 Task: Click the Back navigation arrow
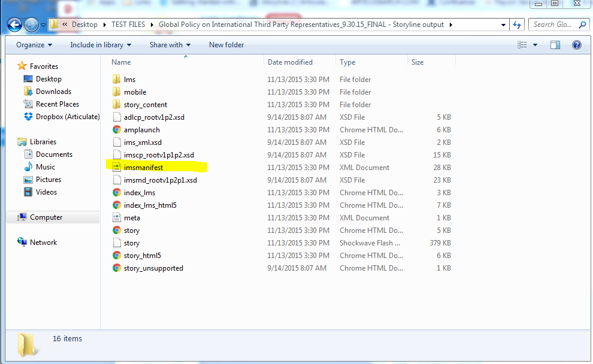click(x=13, y=25)
